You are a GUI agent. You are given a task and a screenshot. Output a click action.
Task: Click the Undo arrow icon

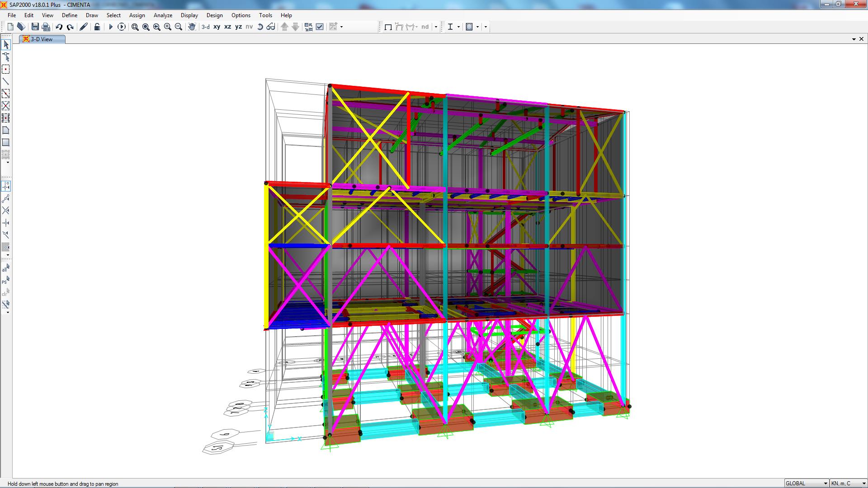click(x=59, y=27)
